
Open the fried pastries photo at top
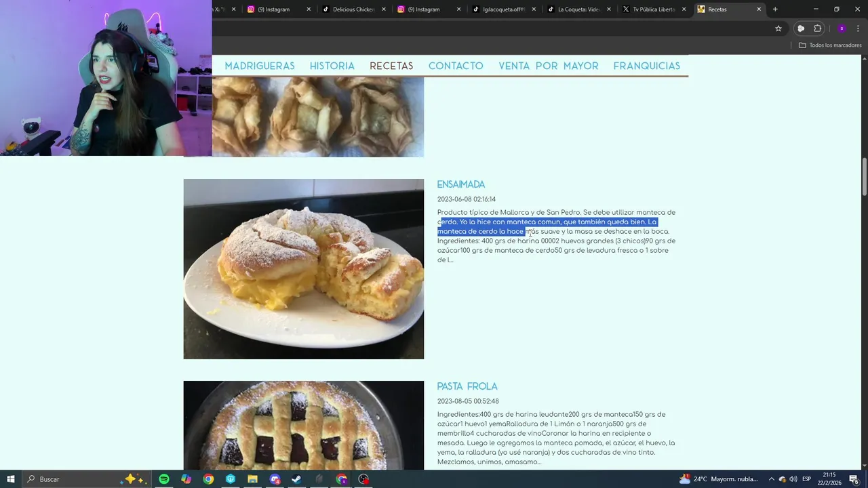click(318, 117)
